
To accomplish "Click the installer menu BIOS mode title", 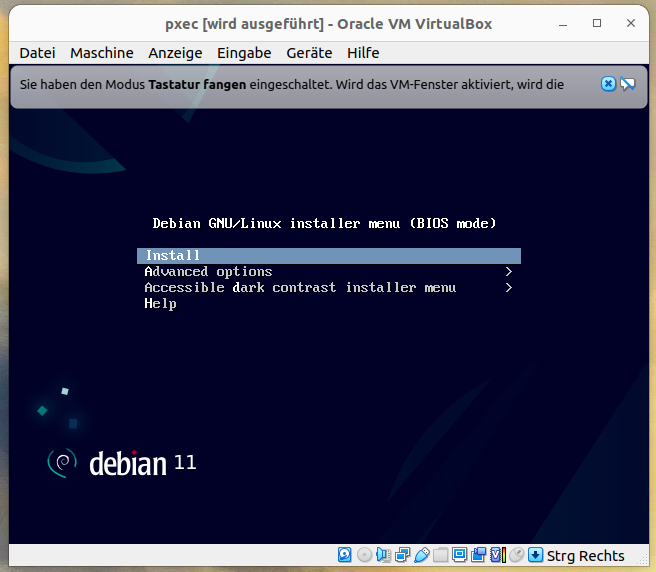I will [324, 223].
